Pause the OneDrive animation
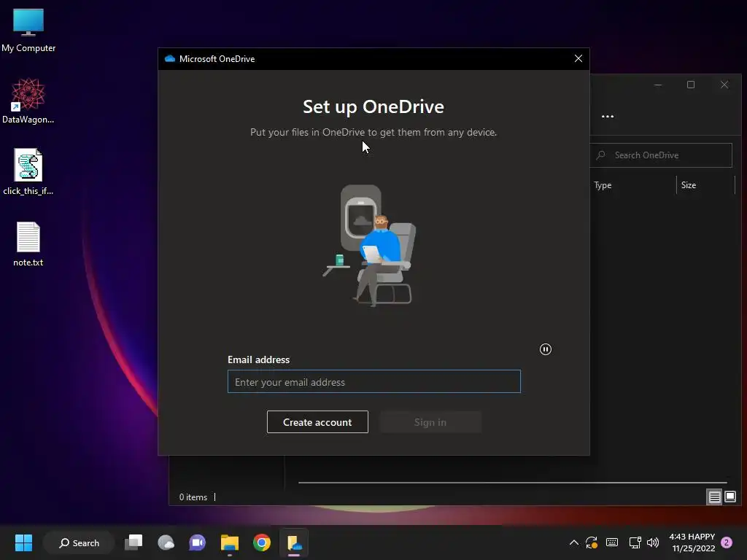The width and height of the screenshot is (747, 560). pos(546,349)
